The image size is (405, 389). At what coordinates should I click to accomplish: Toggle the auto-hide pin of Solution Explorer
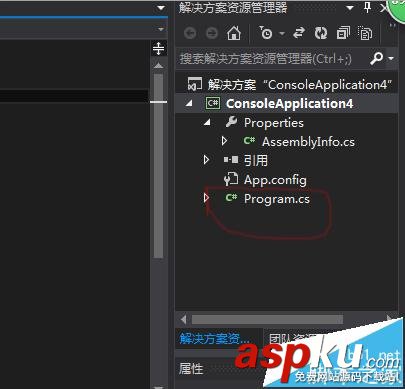pos(367,7)
